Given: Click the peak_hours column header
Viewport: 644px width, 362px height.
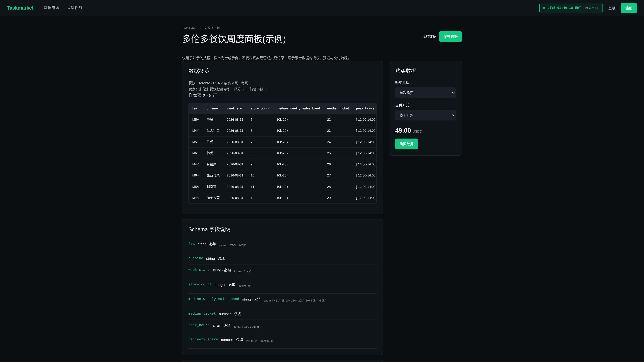Looking at the screenshot, I should click(x=365, y=108).
